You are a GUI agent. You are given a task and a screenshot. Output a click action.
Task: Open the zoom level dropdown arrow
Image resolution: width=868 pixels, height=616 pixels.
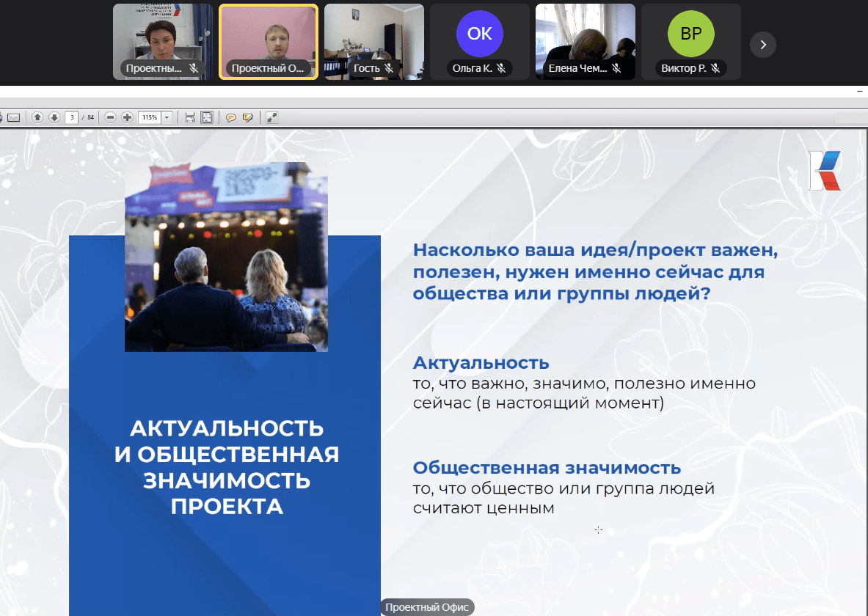(x=167, y=117)
